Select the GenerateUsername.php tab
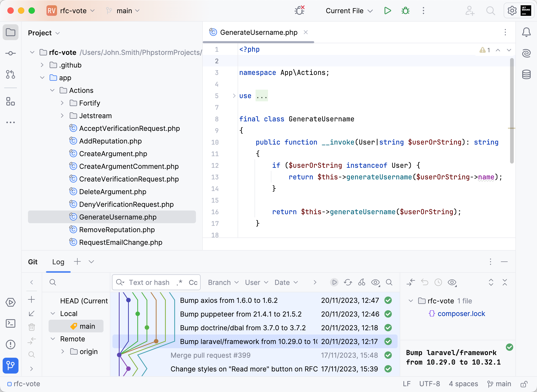Viewport: 537px width, 392px height. click(256, 32)
